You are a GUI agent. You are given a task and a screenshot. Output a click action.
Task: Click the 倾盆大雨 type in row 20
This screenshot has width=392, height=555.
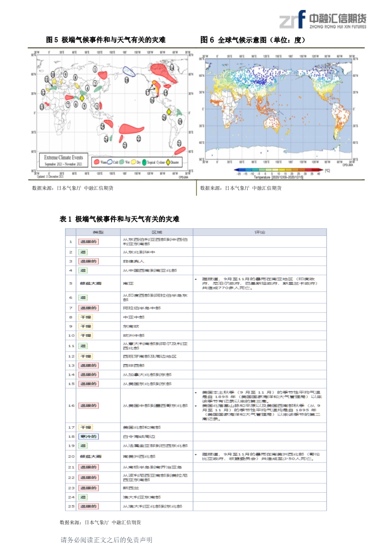coord(91,456)
